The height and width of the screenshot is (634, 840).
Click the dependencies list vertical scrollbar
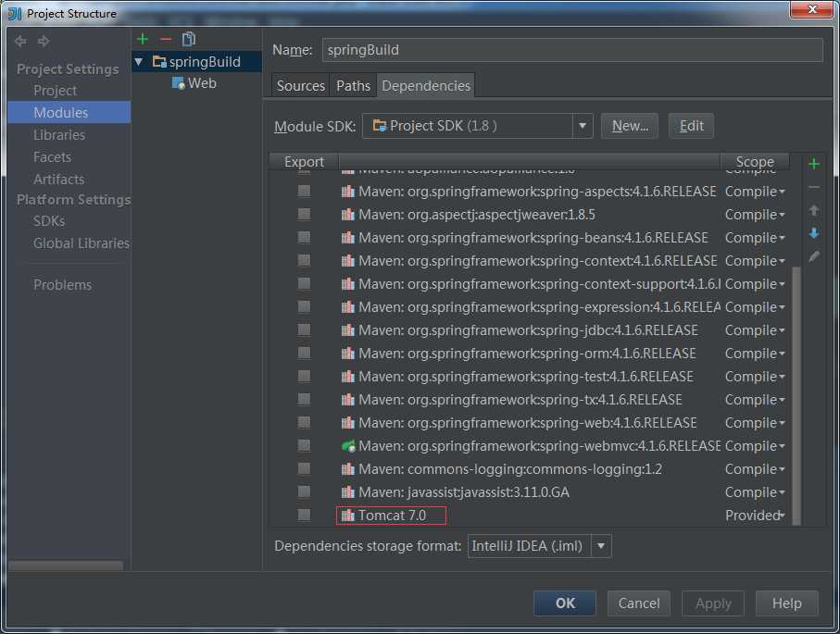[x=796, y=395]
